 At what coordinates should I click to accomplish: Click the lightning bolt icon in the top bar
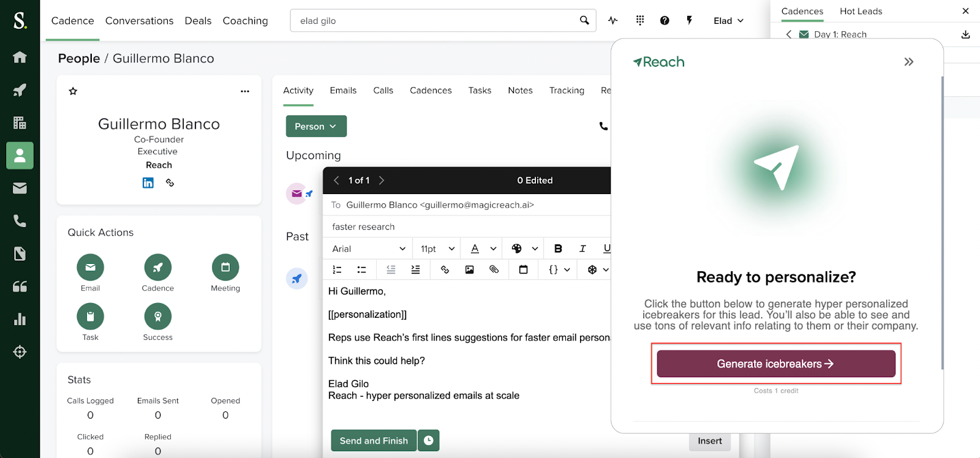click(690, 20)
